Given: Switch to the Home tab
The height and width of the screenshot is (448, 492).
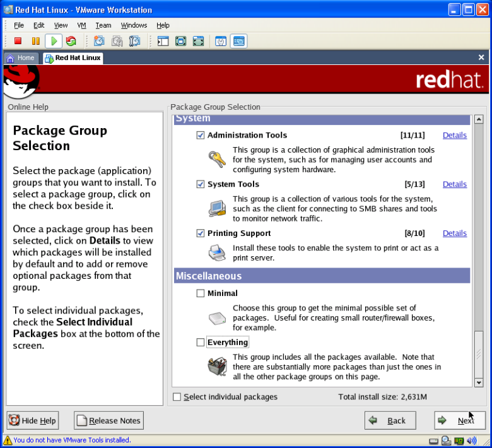Looking at the screenshot, I should [20, 58].
